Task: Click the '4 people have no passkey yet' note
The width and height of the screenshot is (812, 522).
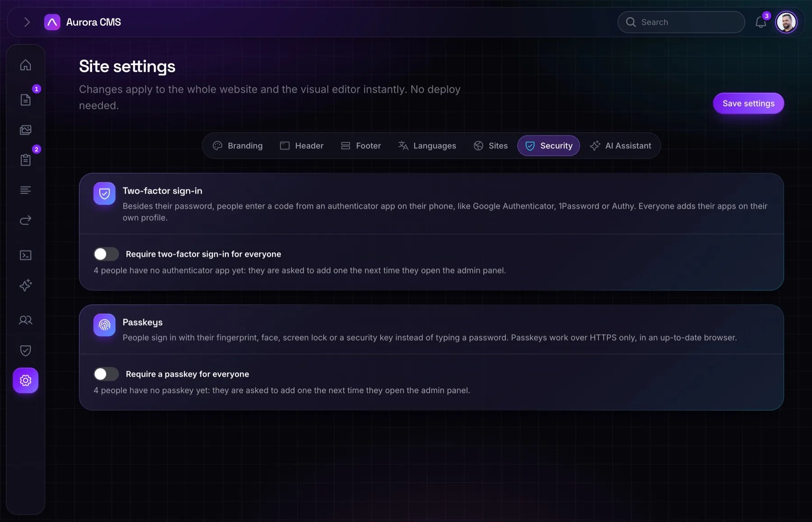Action: pos(282,390)
